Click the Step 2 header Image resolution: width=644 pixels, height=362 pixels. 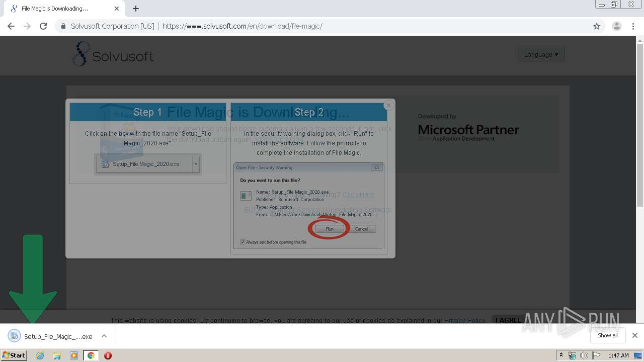pyautogui.click(x=309, y=112)
